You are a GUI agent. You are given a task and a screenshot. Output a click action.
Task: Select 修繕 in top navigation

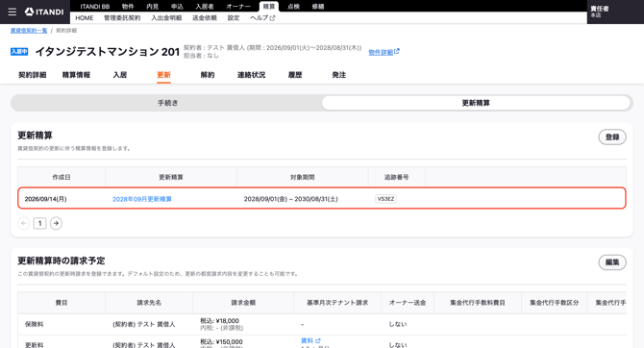tap(318, 7)
